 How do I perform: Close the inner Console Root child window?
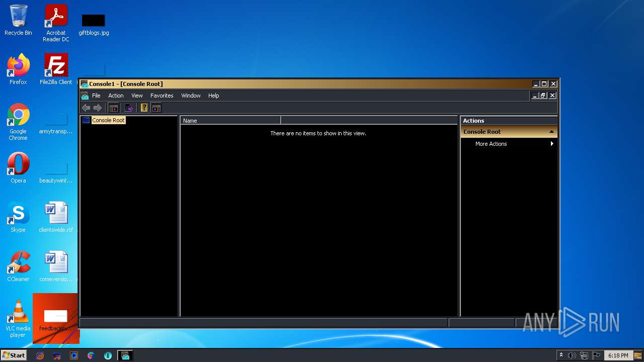pos(552,96)
